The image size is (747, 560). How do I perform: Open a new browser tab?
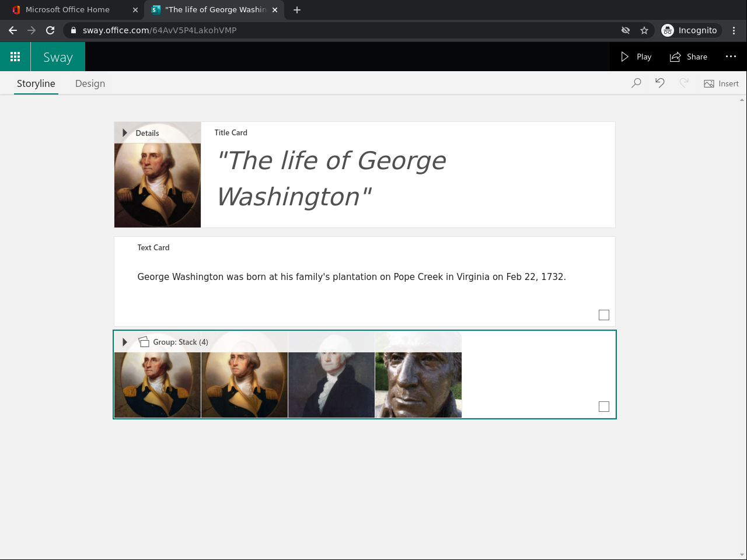click(x=297, y=10)
